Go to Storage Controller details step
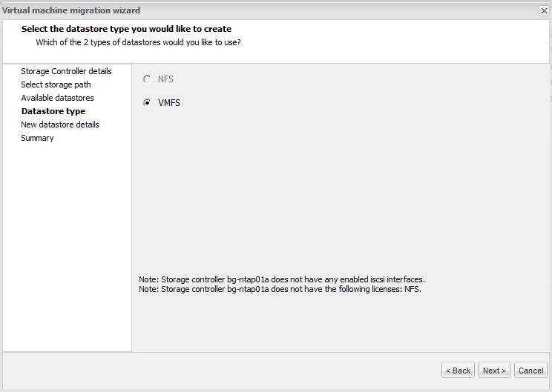 point(66,71)
